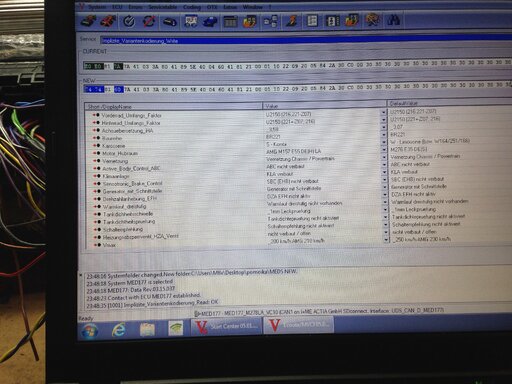
Task: Click the binoculars search icon in toolbar
Action: pyautogui.click(x=393, y=20)
